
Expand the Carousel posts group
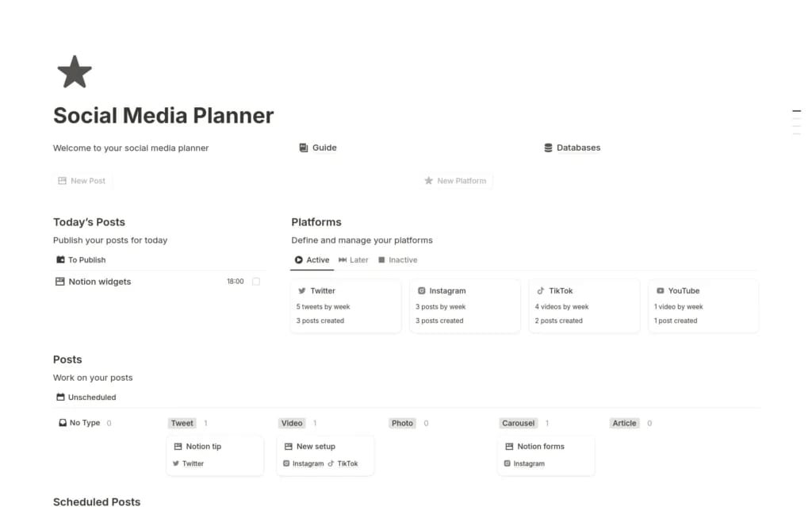(518, 423)
